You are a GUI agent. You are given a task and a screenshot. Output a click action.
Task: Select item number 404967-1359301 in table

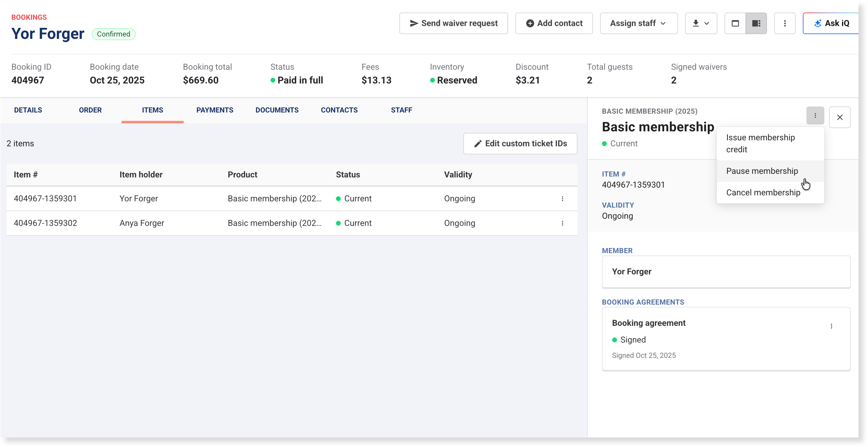click(45, 199)
